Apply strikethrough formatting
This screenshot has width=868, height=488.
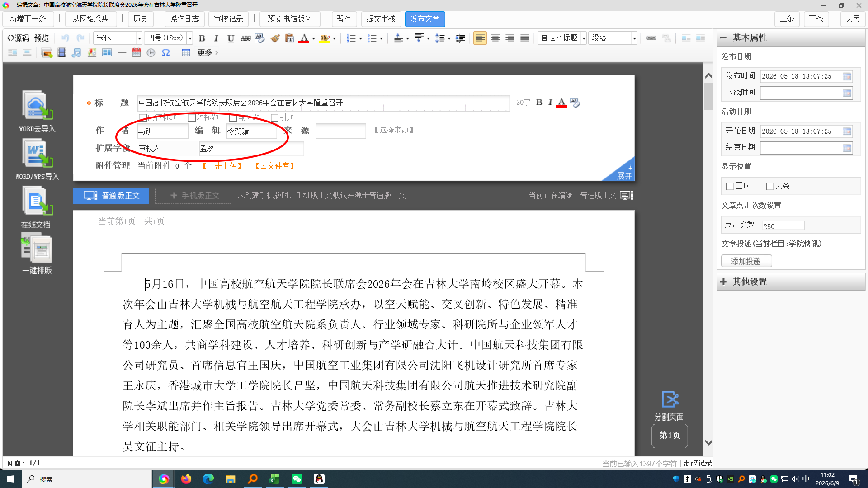click(x=245, y=38)
